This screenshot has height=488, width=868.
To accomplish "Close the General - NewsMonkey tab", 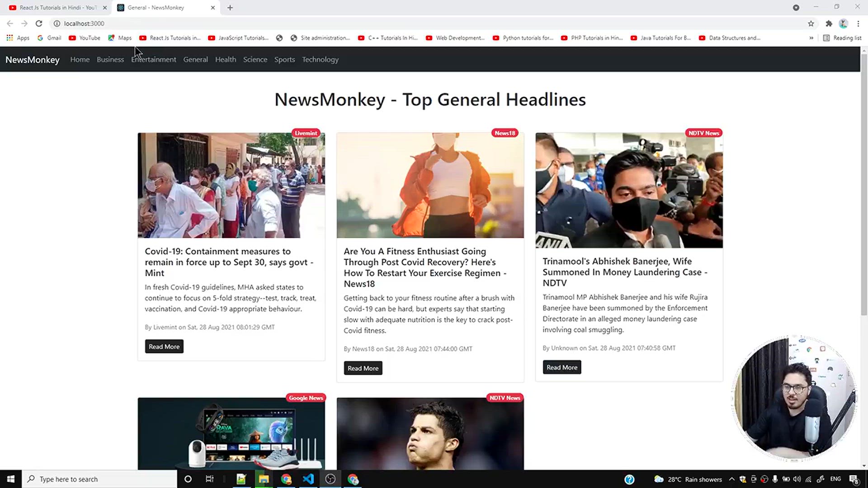I will (x=212, y=8).
